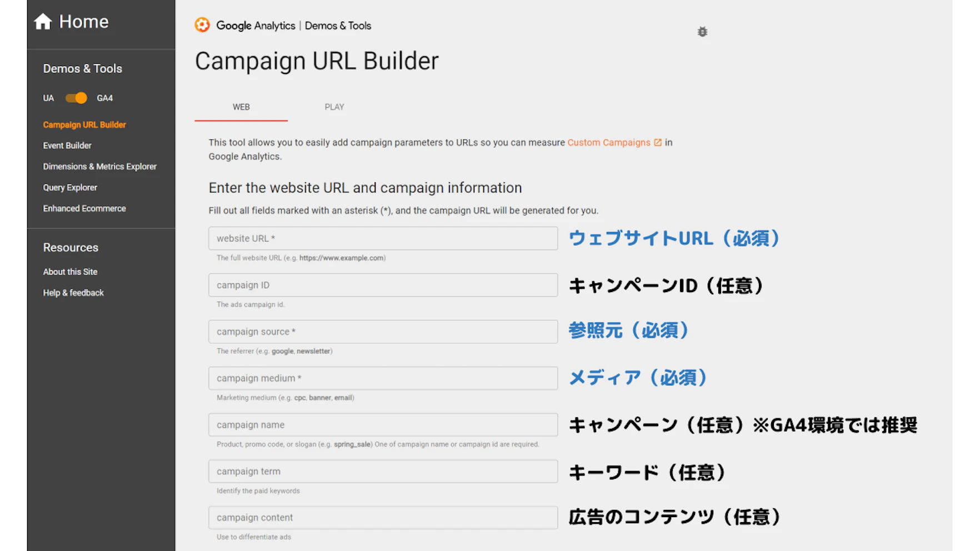Click the website URL input field
Screen dimensions: 980x551
pos(383,238)
